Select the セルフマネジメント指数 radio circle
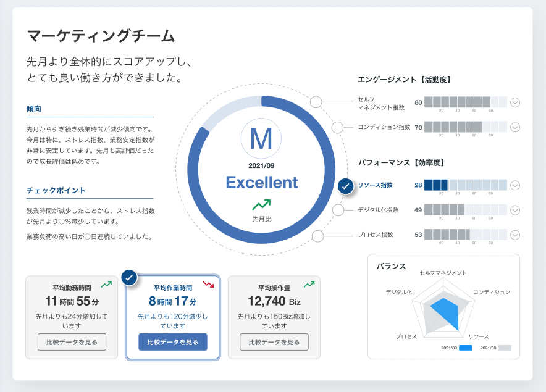This screenshot has width=546, height=392. tap(316, 102)
